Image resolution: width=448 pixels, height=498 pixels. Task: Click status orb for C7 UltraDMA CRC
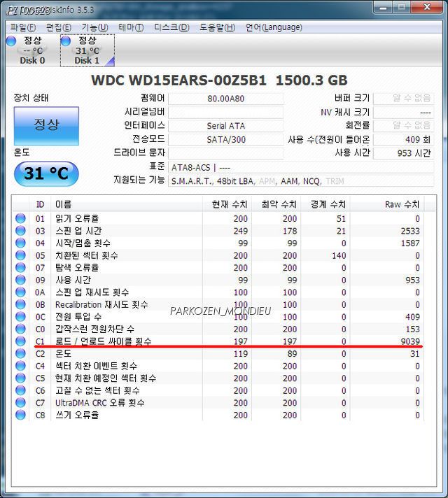click(x=20, y=403)
